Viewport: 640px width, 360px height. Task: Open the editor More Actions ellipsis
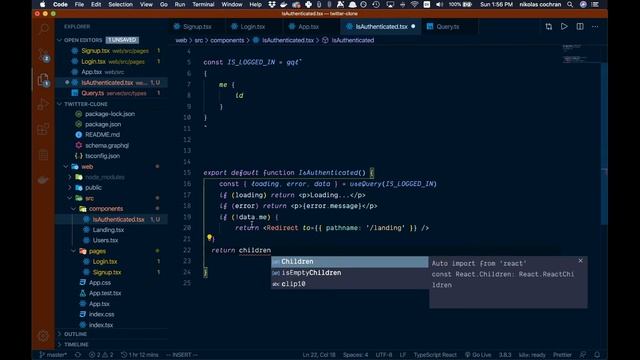point(595,27)
